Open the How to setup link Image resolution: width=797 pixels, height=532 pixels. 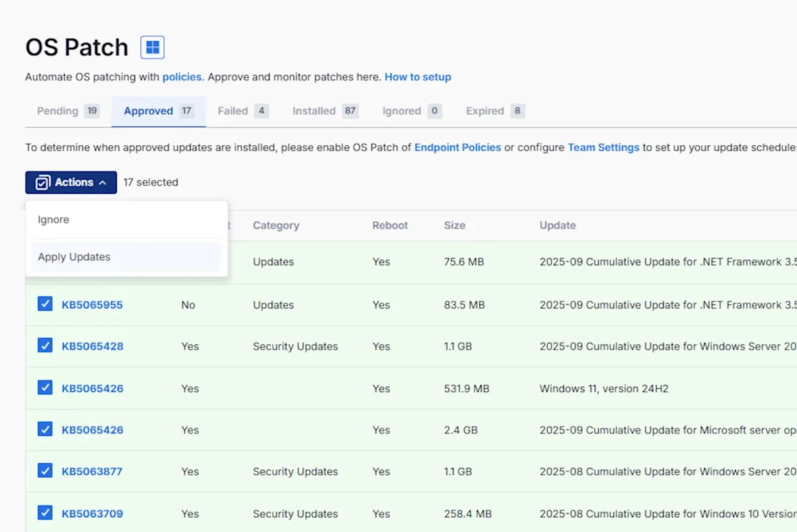point(418,77)
